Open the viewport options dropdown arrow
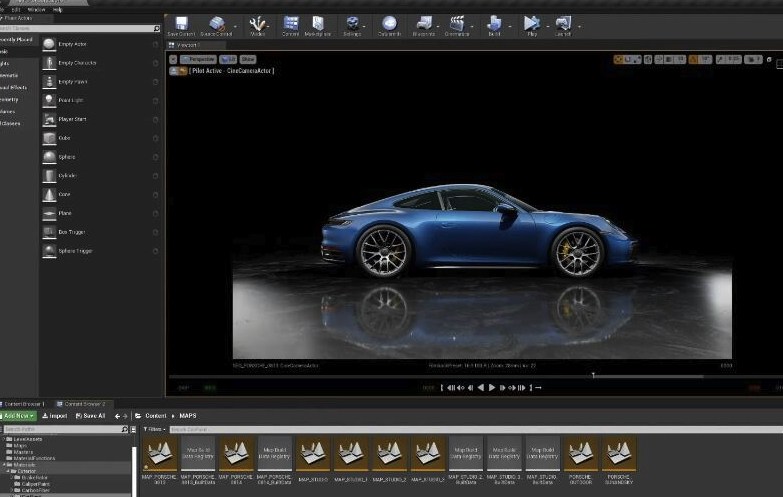 pyautogui.click(x=173, y=59)
